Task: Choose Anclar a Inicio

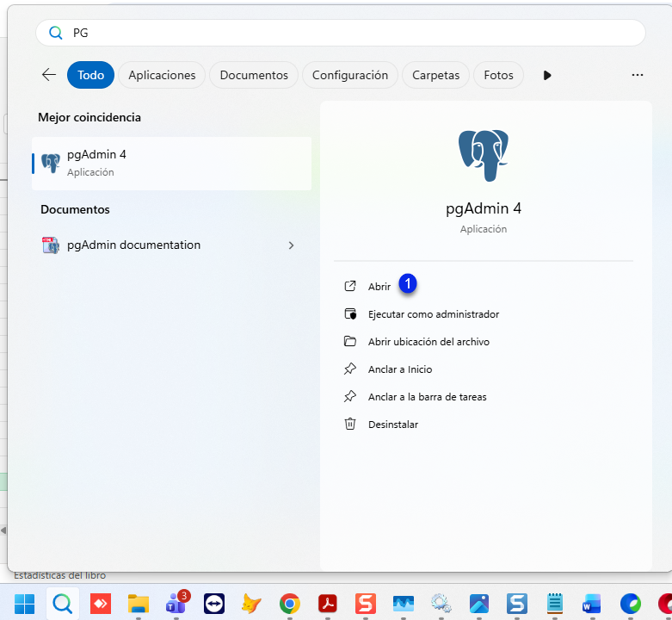Action: pos(400,369)
